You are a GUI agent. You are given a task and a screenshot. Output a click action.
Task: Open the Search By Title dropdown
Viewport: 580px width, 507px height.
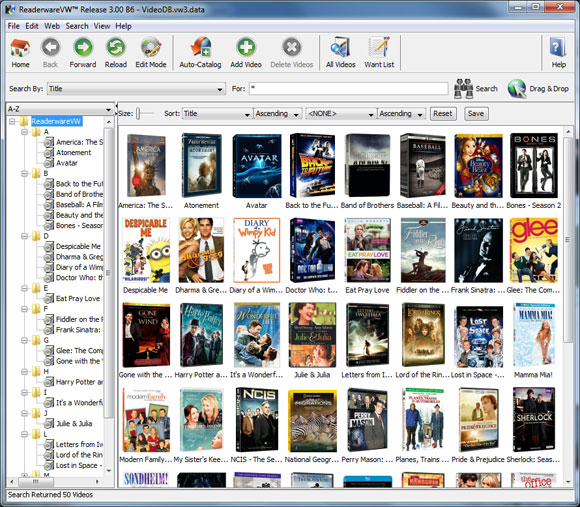point(136,89)
